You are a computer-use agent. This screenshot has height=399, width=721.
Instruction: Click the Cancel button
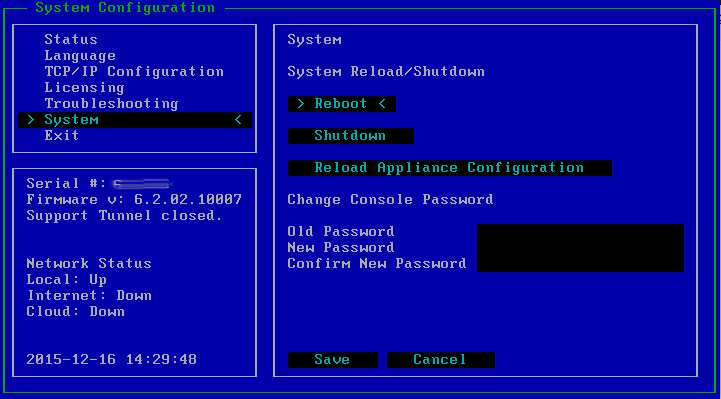tap(441, 360)
